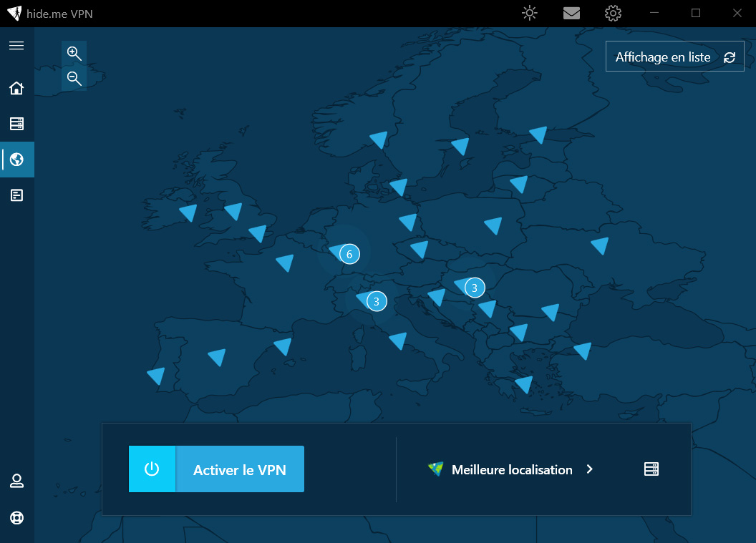The width and height of the screenshot is (756, 543).
Task: Switch to Affichage en liste view
Action: point(674,57)
